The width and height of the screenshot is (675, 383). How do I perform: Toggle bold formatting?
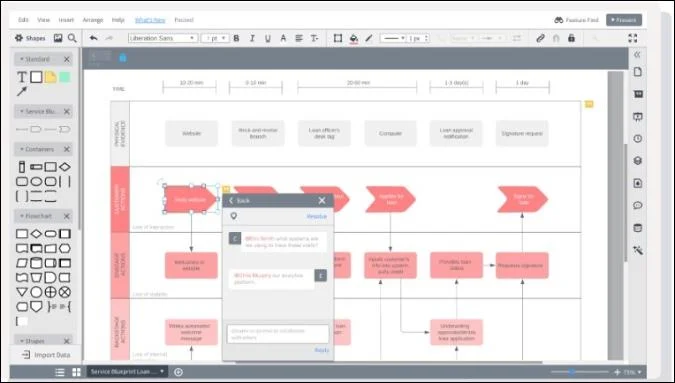pos(236,38)
